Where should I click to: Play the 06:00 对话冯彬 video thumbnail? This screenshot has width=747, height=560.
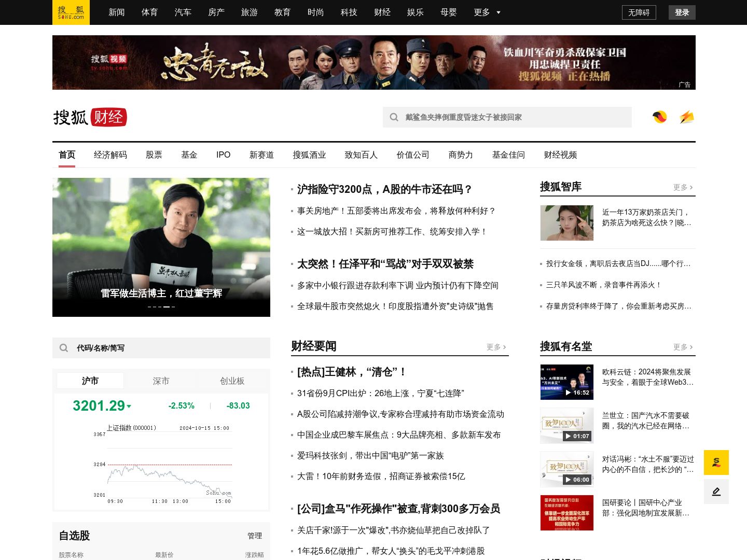pos(567,469)
